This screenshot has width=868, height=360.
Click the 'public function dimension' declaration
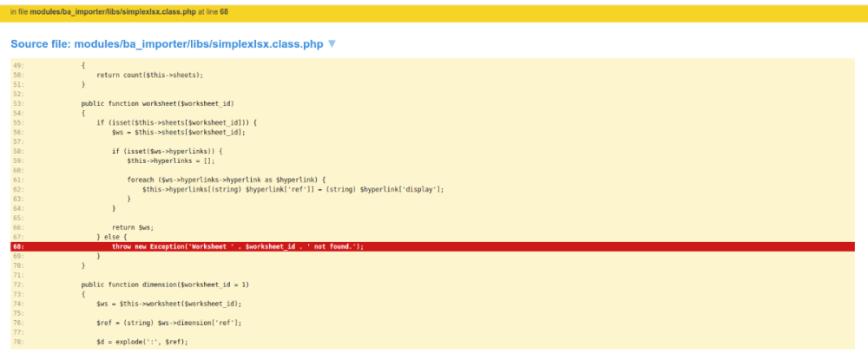point(165,285)
